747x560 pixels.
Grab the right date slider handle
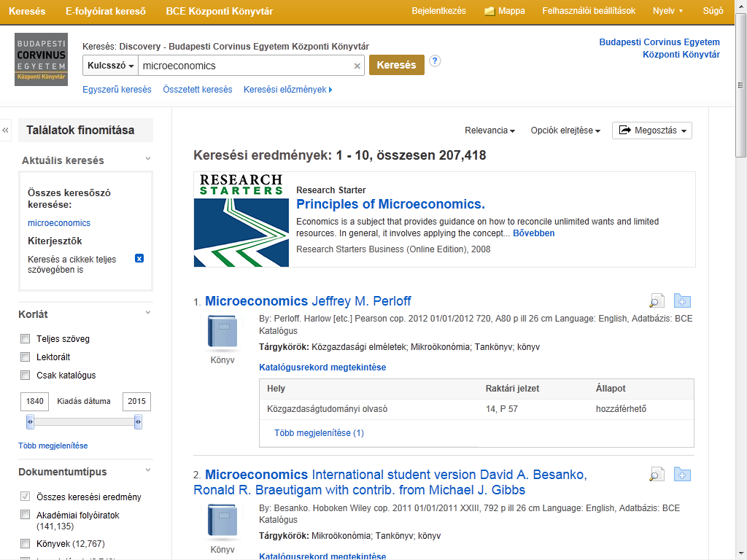coord(138,422)
